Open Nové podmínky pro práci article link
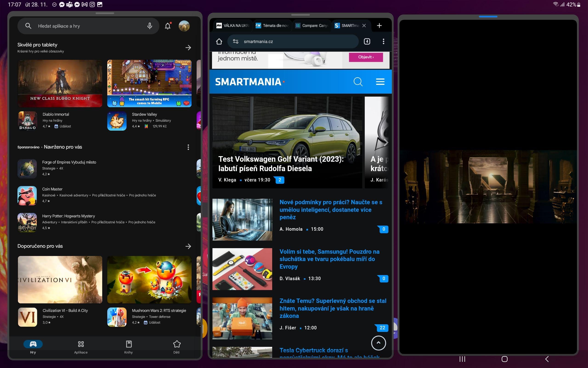 [331, 210]
